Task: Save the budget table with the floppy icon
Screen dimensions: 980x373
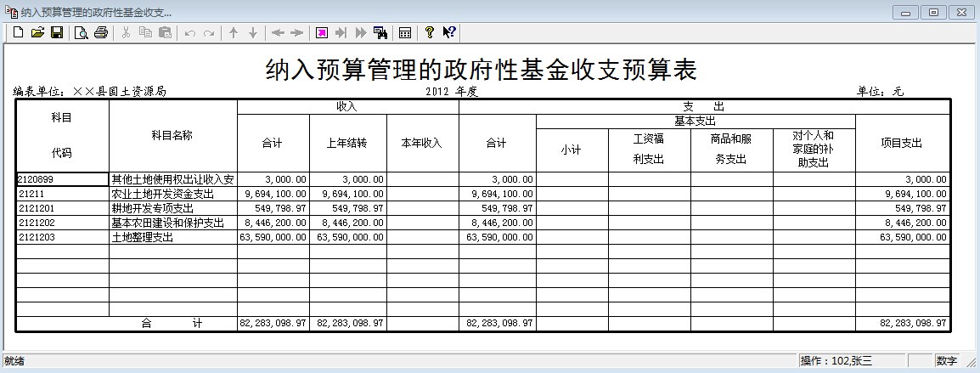Action: (57, 32)
